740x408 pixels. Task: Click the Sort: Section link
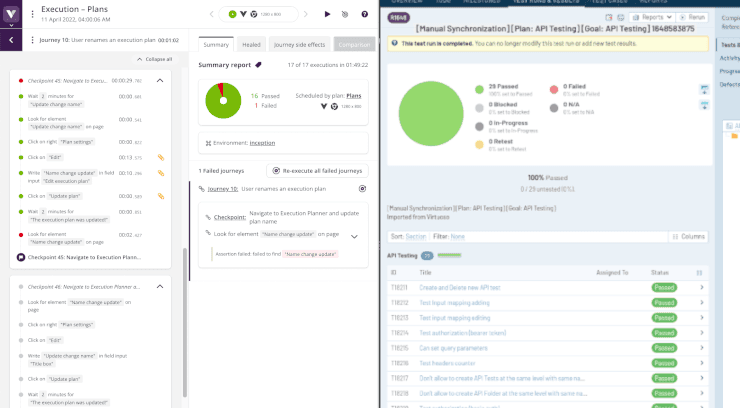point(416,236)
